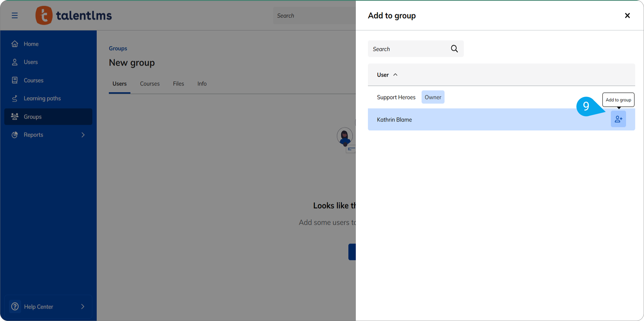Navigate to Courses via its sidebar icon

coord(15,80)
